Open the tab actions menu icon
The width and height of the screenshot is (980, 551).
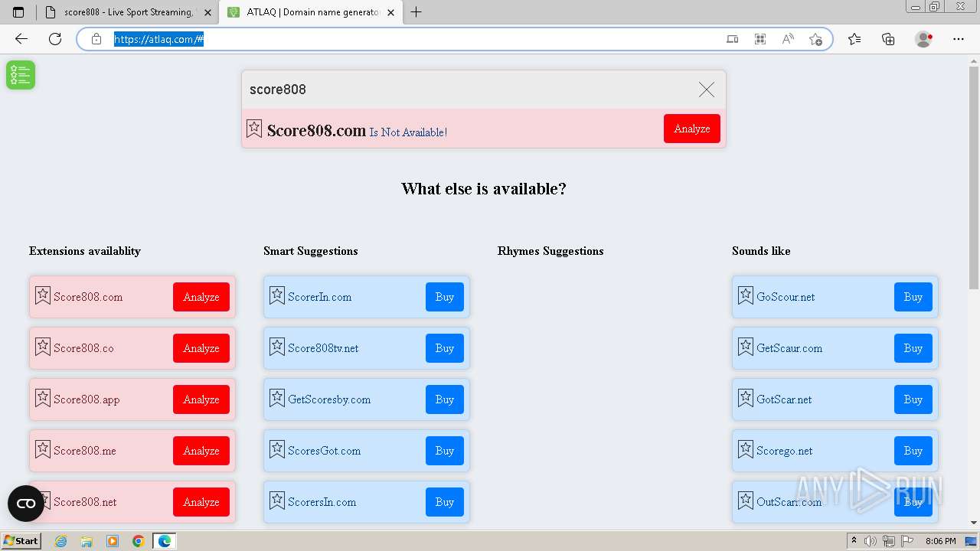click(x=18, y=12)
